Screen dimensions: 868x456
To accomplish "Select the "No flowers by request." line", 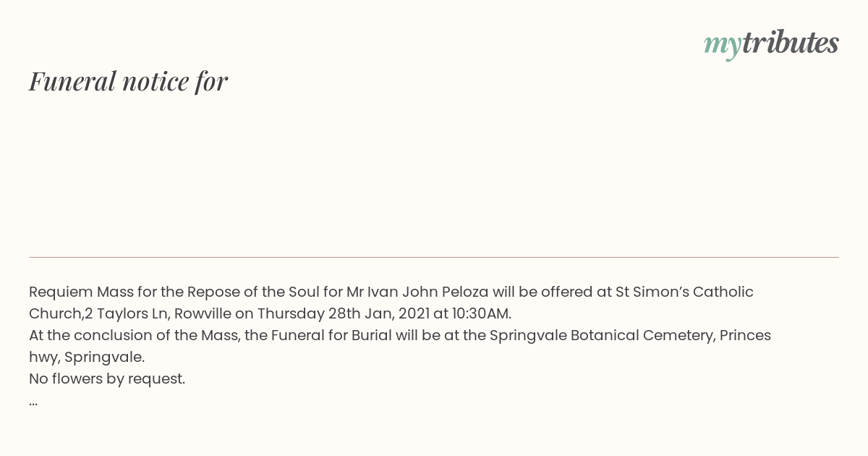I will (x=107, y=379).
